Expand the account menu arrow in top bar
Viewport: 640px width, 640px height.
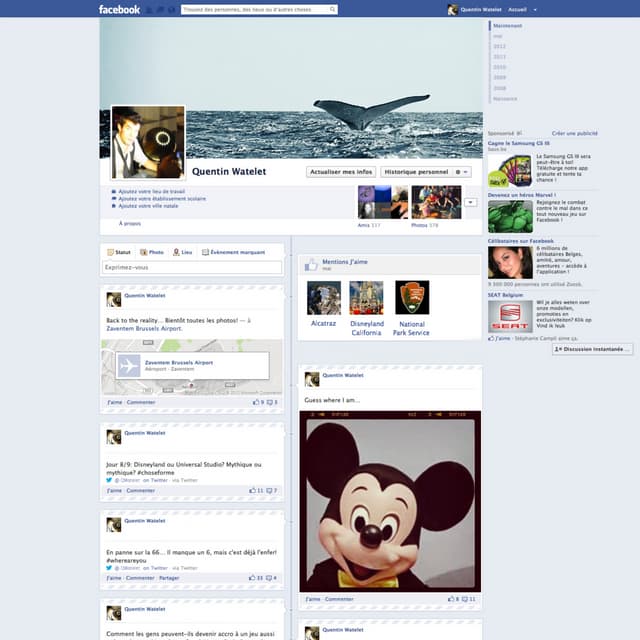click(535, 9)
